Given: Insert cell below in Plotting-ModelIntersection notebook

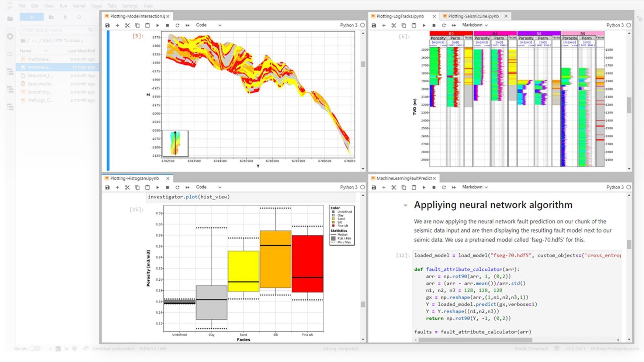Looking at the screenshot, I should pyautogui.click(x=117, y=25).
